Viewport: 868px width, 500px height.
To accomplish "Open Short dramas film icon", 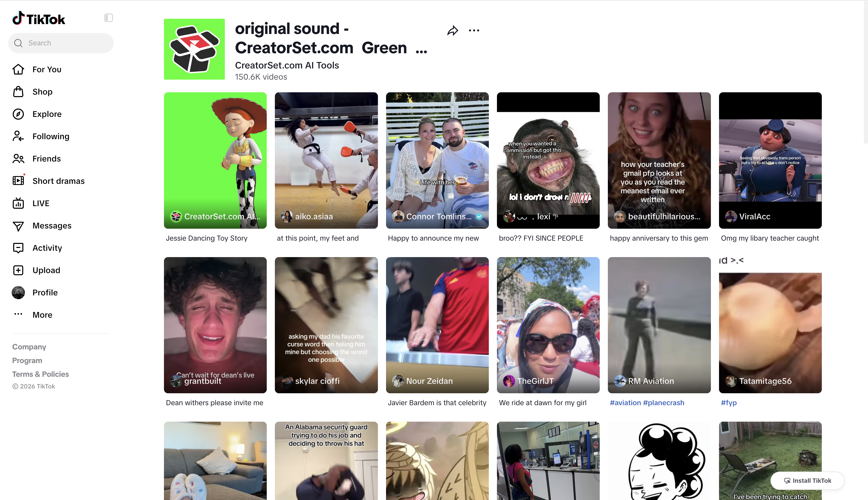I will [x=18, y=181].
